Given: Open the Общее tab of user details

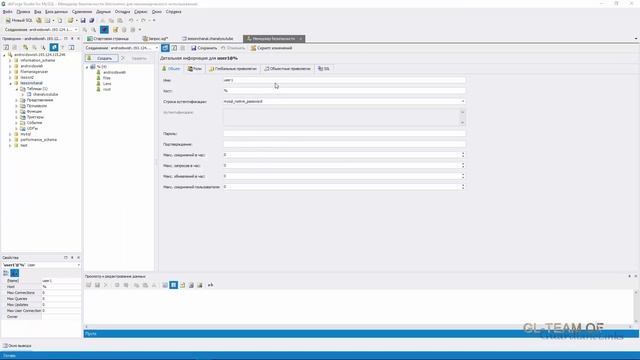Looking at the screenshot, I should (x=171, y=69).
